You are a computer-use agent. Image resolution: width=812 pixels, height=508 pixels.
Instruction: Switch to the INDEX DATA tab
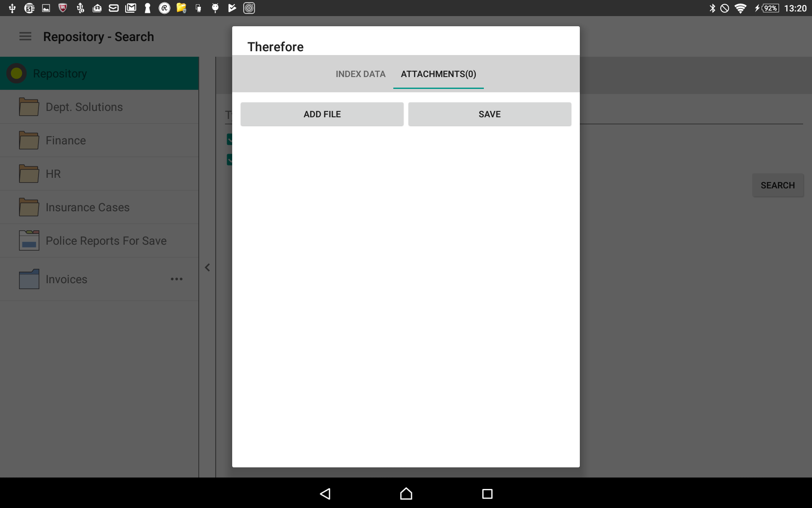point(360,74)
